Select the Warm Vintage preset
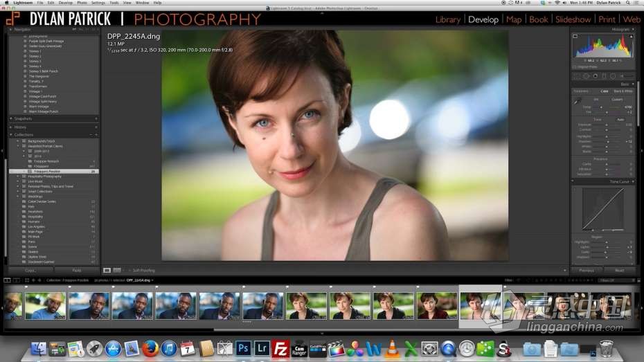The width and height of the screenshot is (644, 362). point(39,107)
